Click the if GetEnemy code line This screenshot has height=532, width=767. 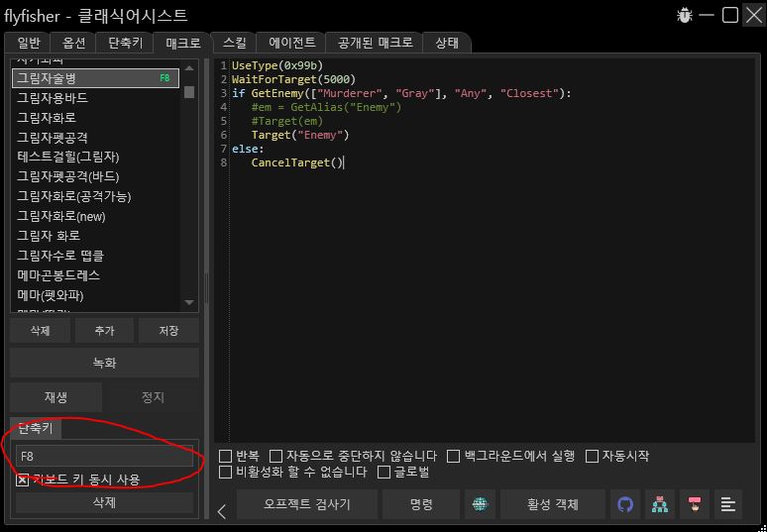point(401,93)
